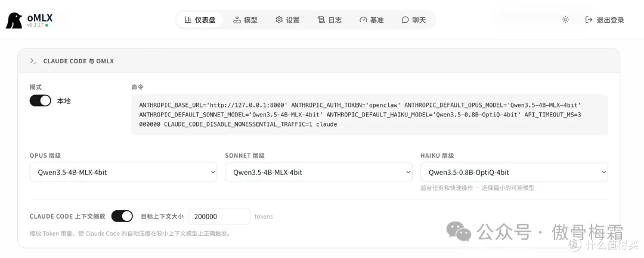This screenshot has width=644, height=258.
Task: Go to the 日志 logs tab
Action: [x=329, y=20]
